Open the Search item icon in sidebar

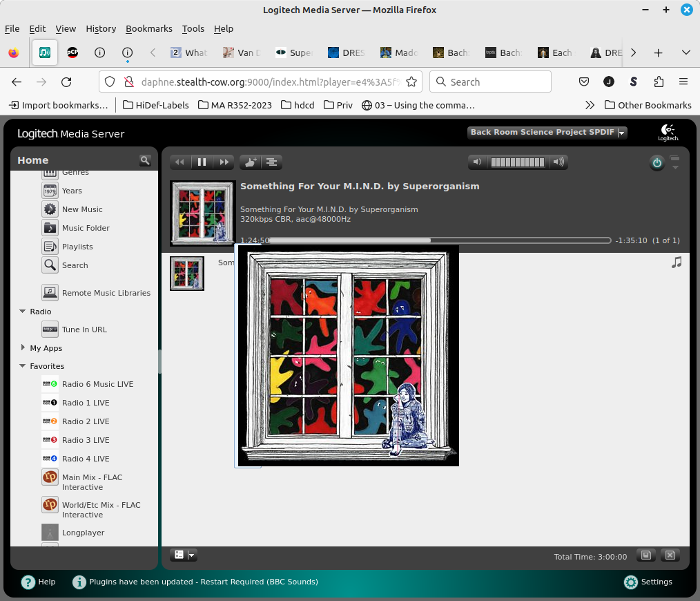click(x=50, y=265)
